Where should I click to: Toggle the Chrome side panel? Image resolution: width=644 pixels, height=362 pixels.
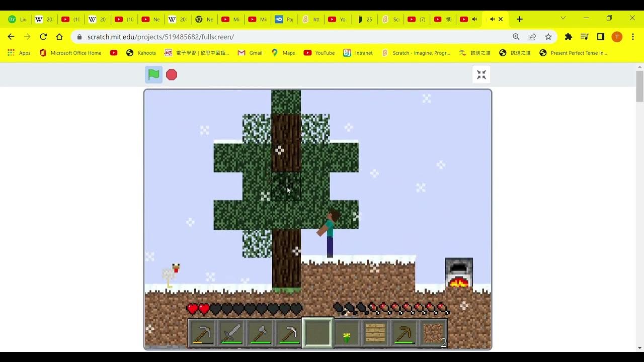600,37
